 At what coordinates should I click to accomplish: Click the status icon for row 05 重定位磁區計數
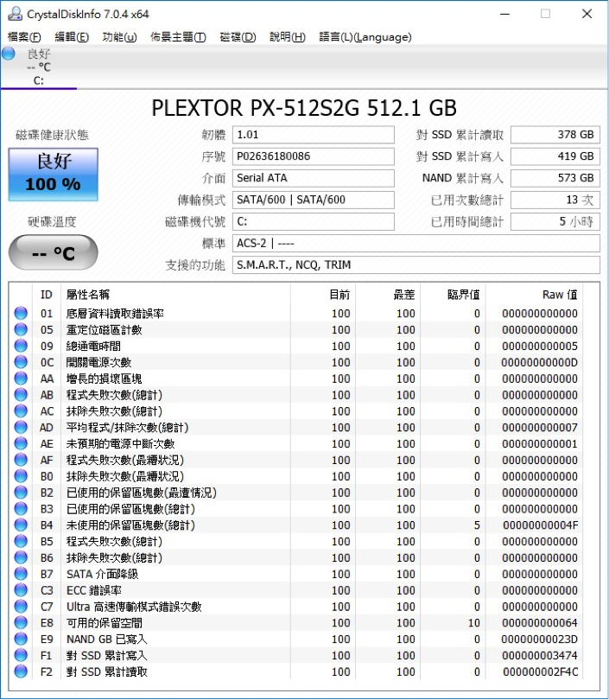21,329
